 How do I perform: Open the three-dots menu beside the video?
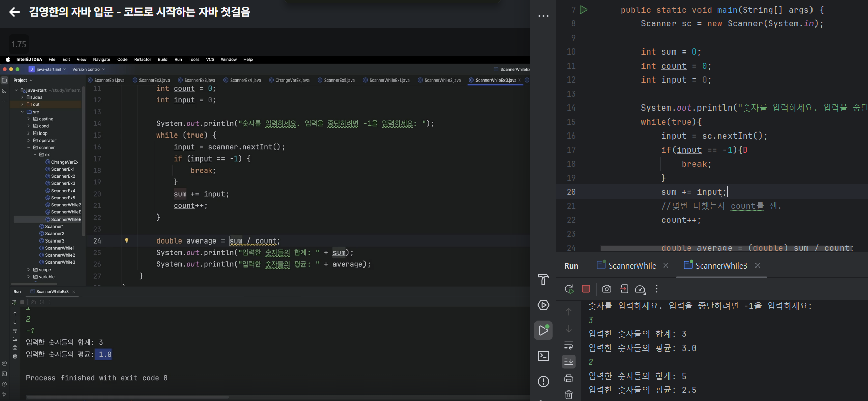click(x=543, y=16)
